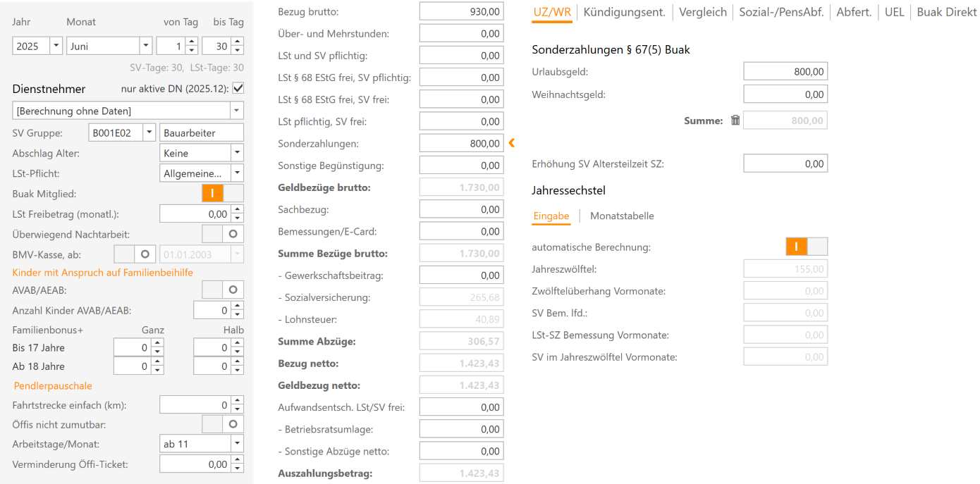This screenshot has width=980, height=484.
Task: Select the Buak Direkt tab
Action: point(945,12)
